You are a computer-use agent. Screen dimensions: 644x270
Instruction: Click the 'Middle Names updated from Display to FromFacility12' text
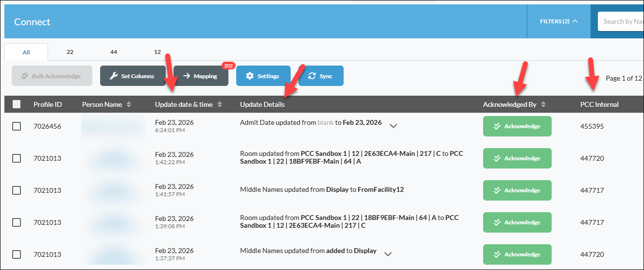[322, 190]
